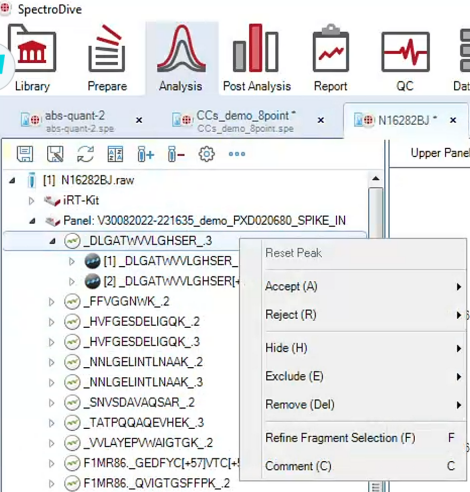Collapse the Panel V30082022 node

pyautogui.click(x=32, y=221)
